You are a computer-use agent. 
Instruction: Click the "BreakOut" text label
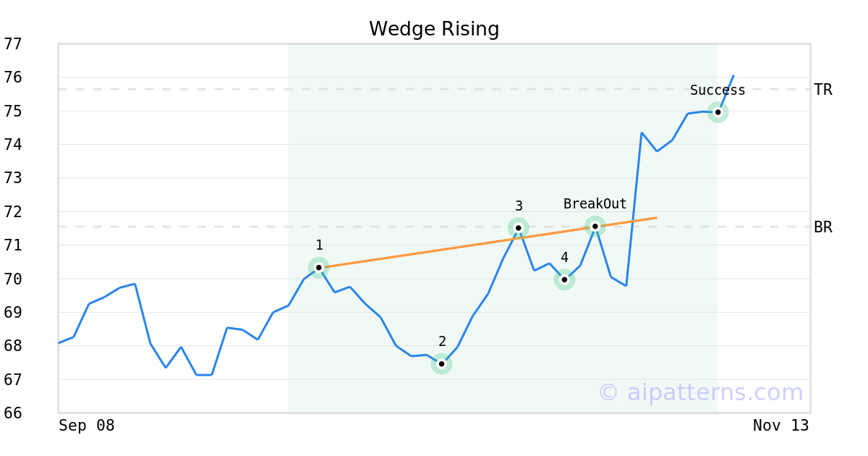[595, 204]
